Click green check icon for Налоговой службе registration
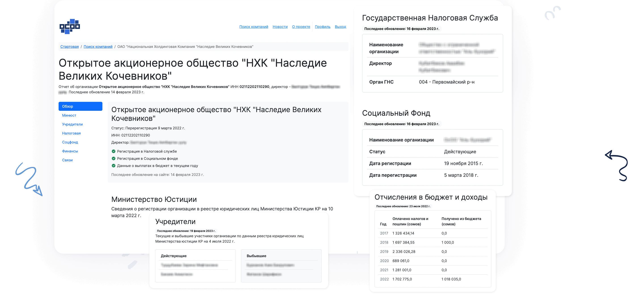The width and height of the screenshot is (644, 299). (114, 151)
